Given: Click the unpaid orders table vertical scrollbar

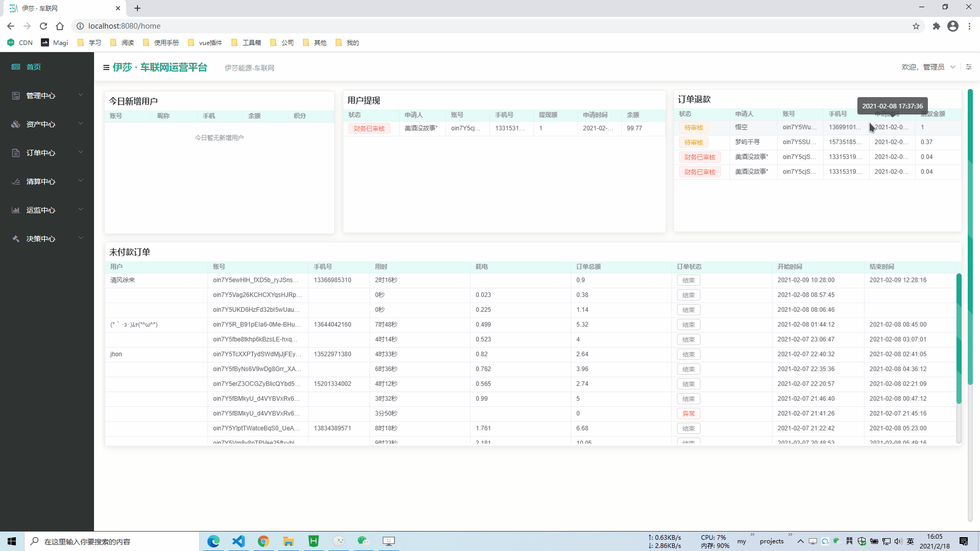Looking at the screenshot, I should (959, 338).
